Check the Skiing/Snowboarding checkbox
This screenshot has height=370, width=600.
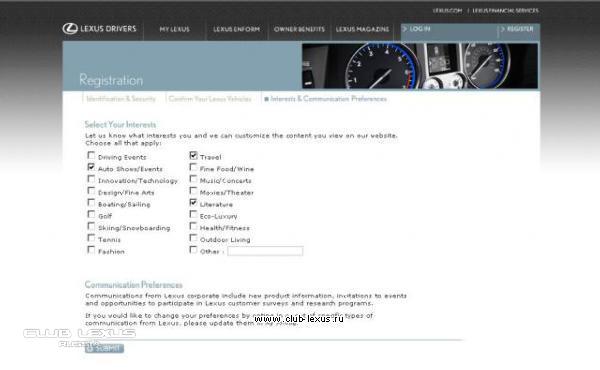91,226
